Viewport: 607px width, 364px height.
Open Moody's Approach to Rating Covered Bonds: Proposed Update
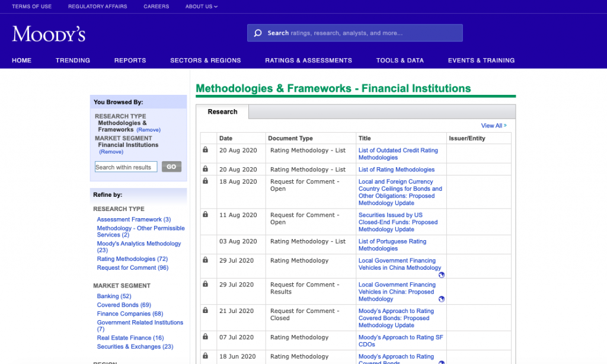click(x=396, y=318)
